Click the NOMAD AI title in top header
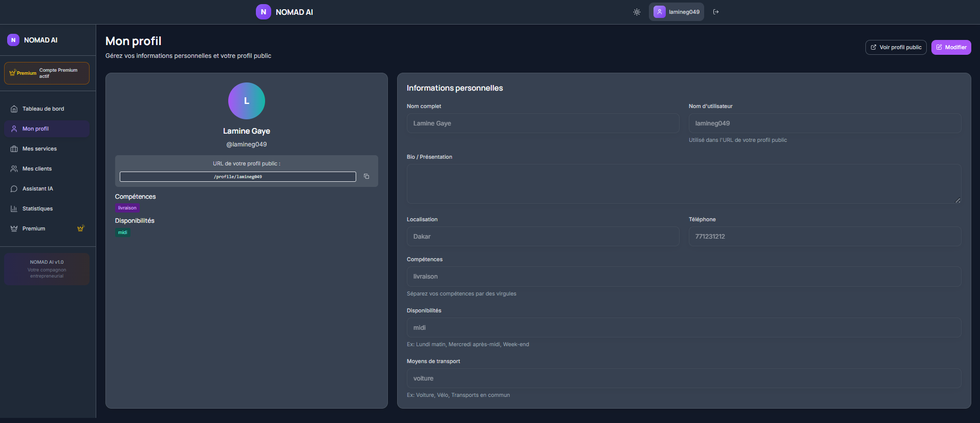The image size is (980, 423). [x=294, y=12]
